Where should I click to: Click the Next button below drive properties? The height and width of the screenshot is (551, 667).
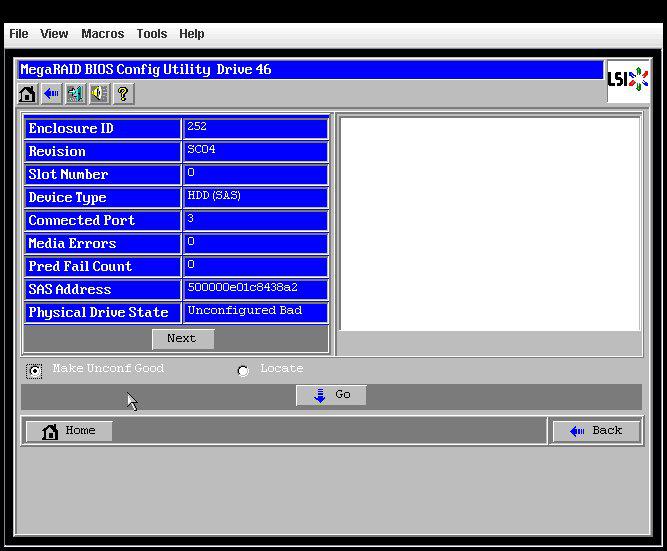point(182,339)
